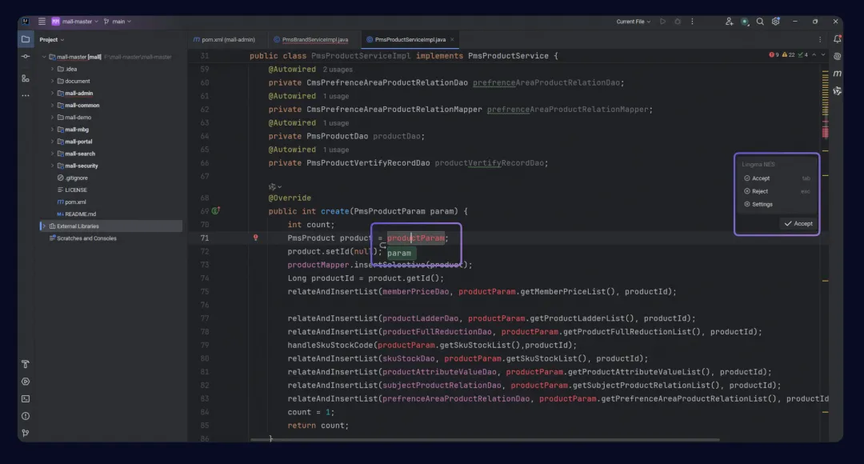Open the Search Everywhere magnifier icon

point(760,21)
